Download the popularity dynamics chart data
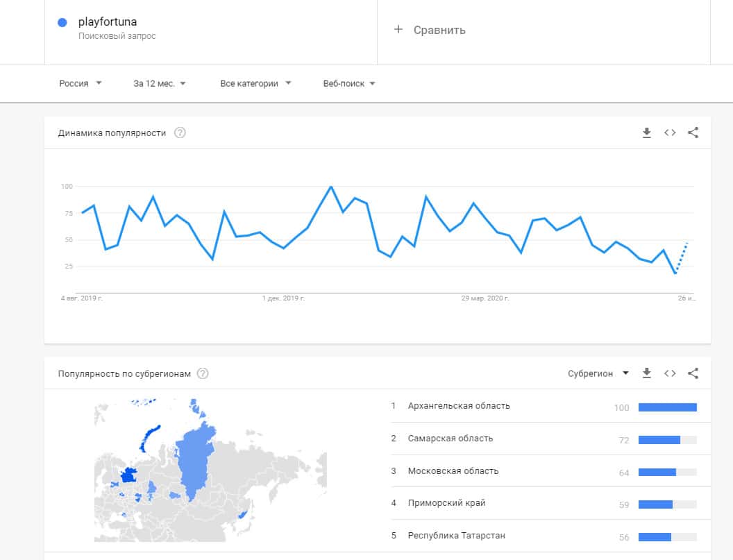The width and height of the screenshot is (733, 560). click(x=646, y=133)
